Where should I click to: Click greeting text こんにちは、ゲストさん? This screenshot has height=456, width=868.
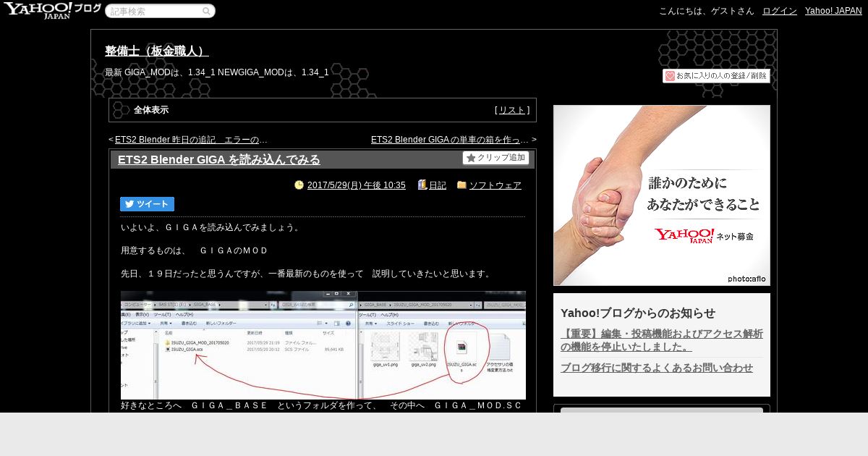point(707,11)
